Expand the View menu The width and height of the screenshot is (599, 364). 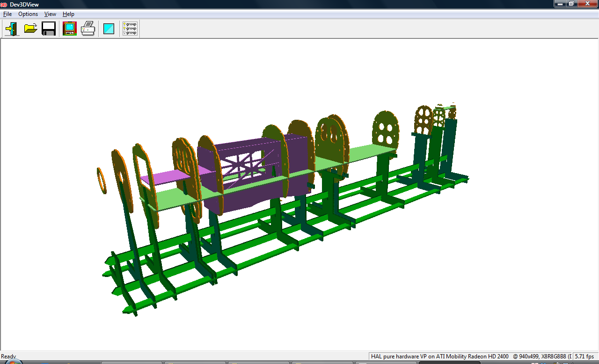tap(50, 14)
